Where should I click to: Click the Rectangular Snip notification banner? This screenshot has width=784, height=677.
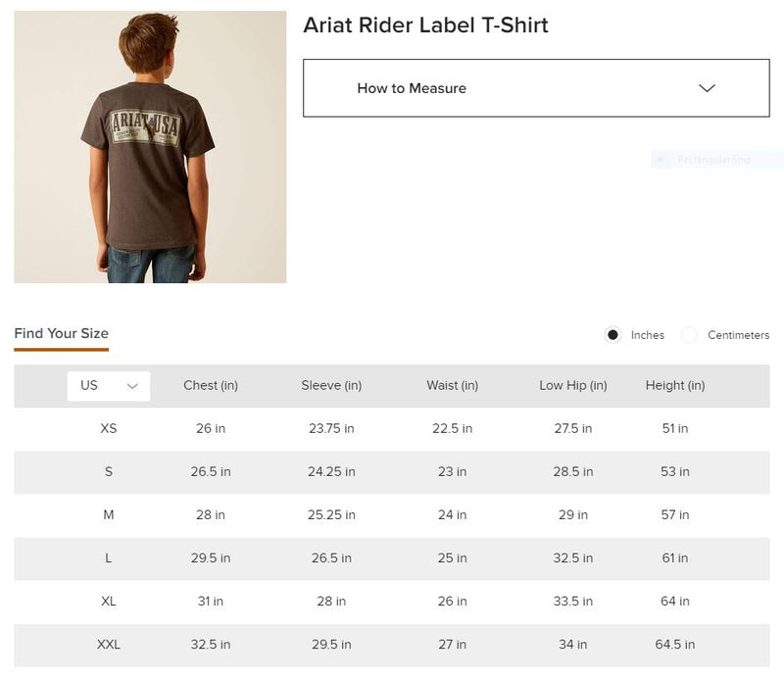pos(715,159)
